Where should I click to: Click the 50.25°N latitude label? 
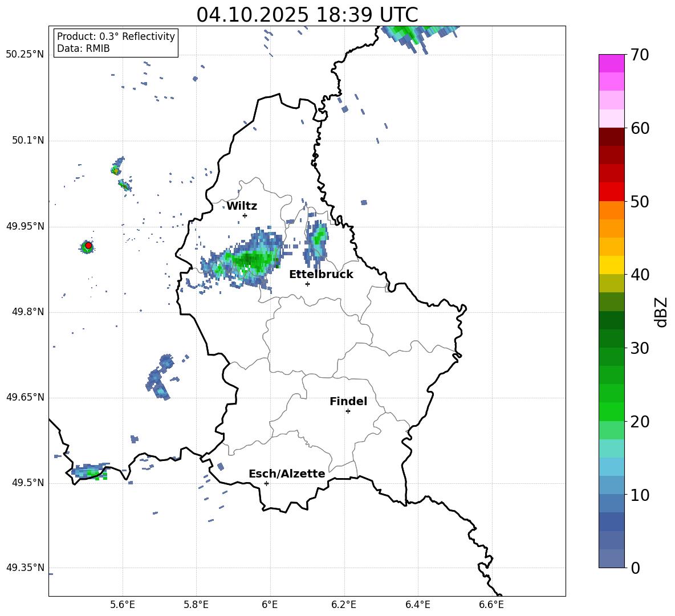(25, 54)
